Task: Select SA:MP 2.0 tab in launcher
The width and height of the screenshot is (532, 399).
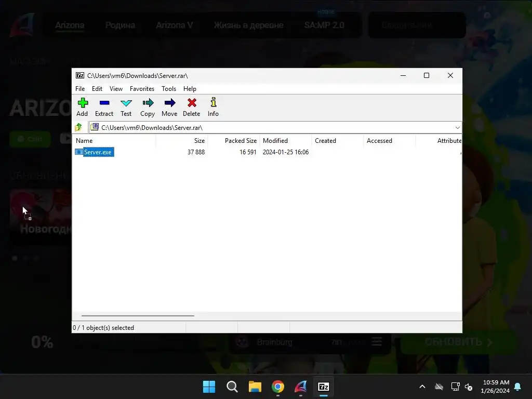Action: click(x=324, y=25)
